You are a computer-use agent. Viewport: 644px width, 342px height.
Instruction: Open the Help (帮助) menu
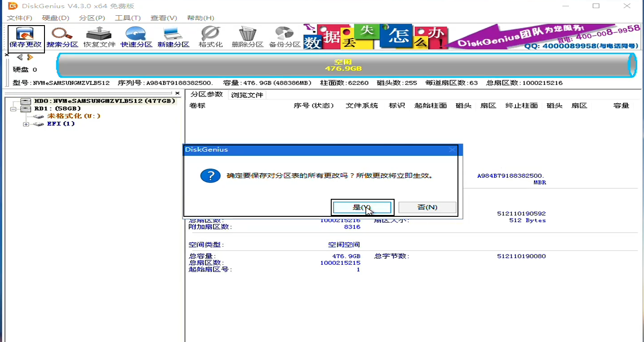(200, 18)
